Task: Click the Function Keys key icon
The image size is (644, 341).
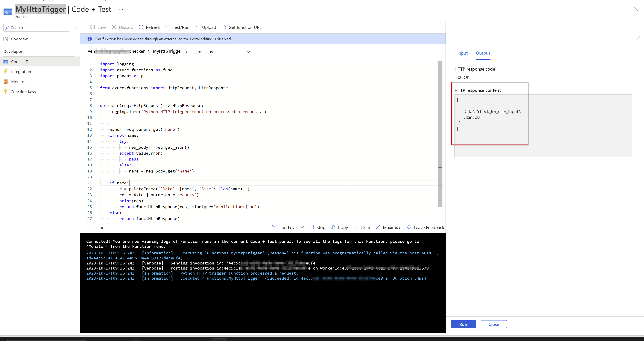Action: pos(6,92)
